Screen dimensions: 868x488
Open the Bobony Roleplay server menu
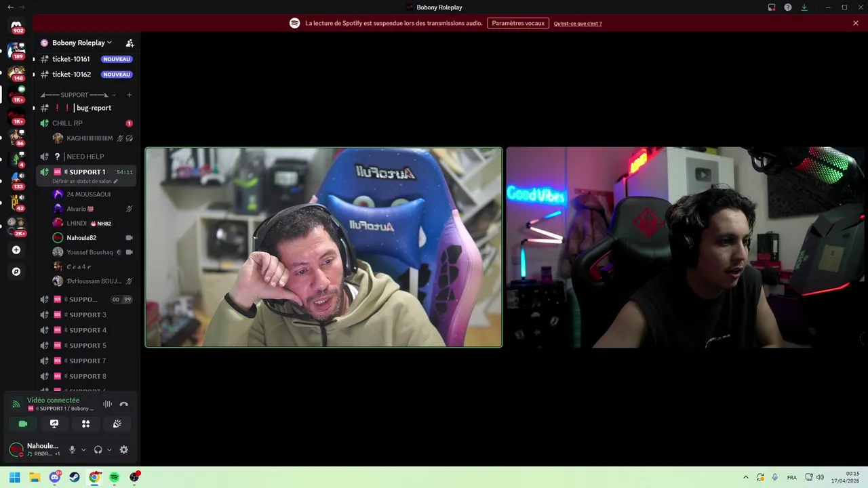(82, 43)
